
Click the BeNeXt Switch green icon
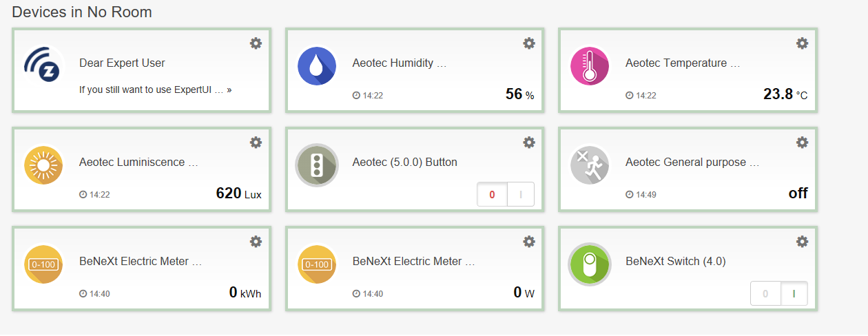click(590, 264)
